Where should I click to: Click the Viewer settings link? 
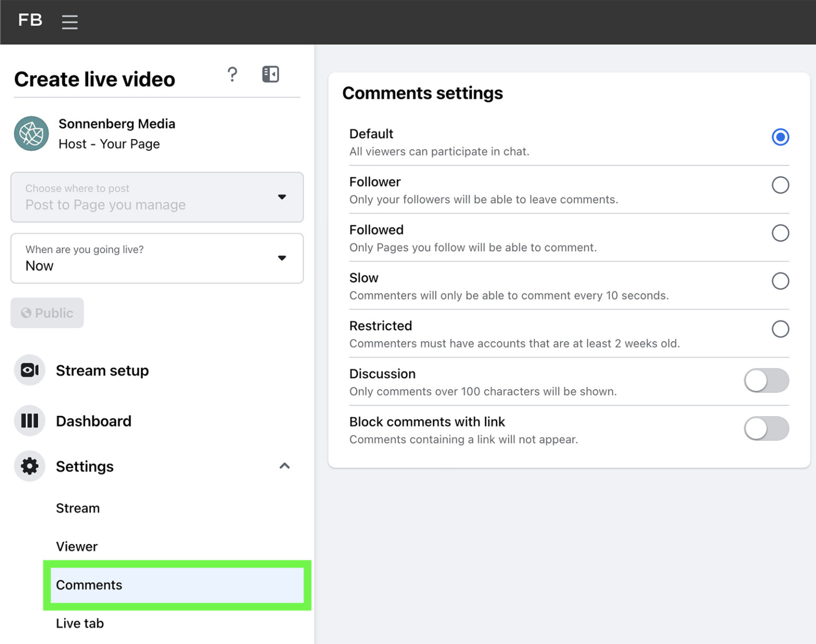click(76, 546)
